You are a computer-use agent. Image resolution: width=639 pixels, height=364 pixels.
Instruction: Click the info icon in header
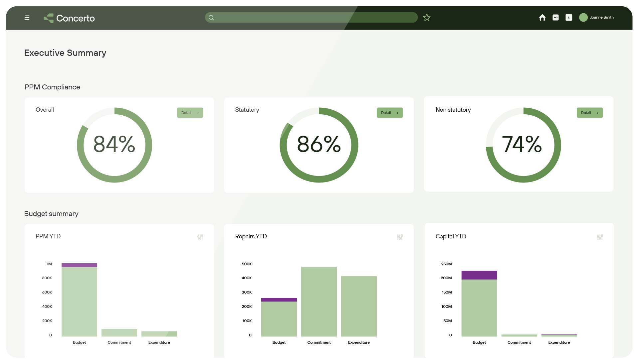pos(569,18)
